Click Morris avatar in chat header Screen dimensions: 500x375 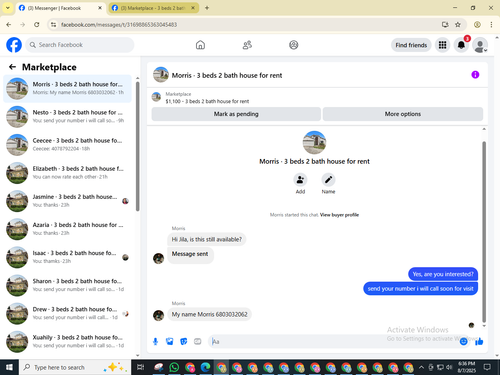(x=161, y=75)
